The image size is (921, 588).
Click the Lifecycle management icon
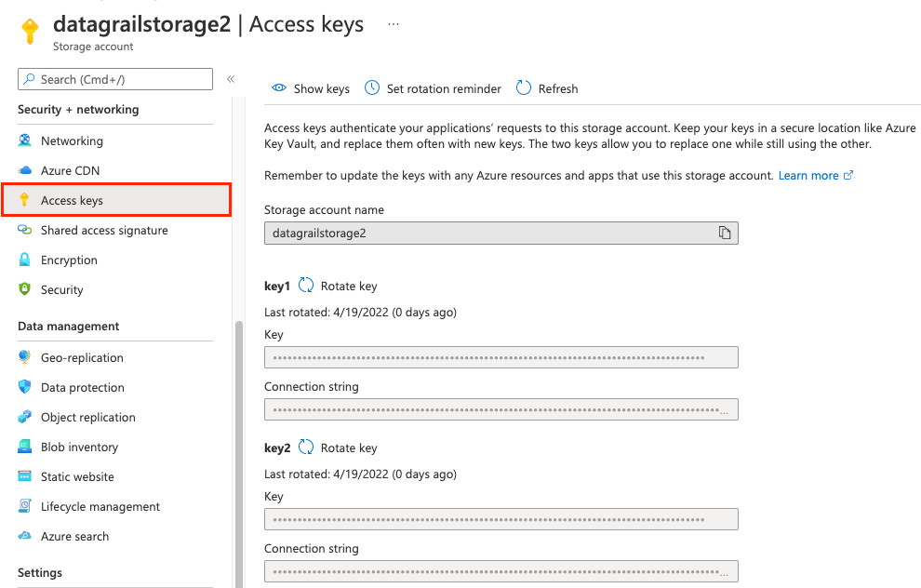click(25, 506)
